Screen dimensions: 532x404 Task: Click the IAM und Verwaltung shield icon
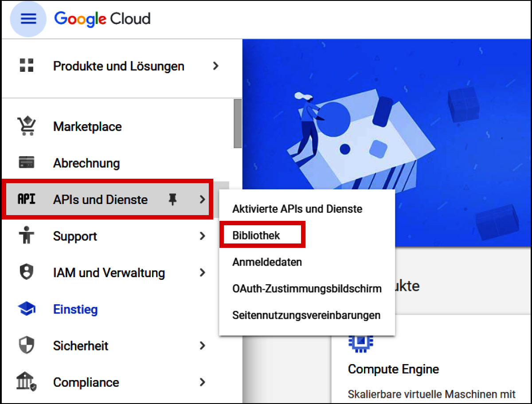tap(27, 272)
